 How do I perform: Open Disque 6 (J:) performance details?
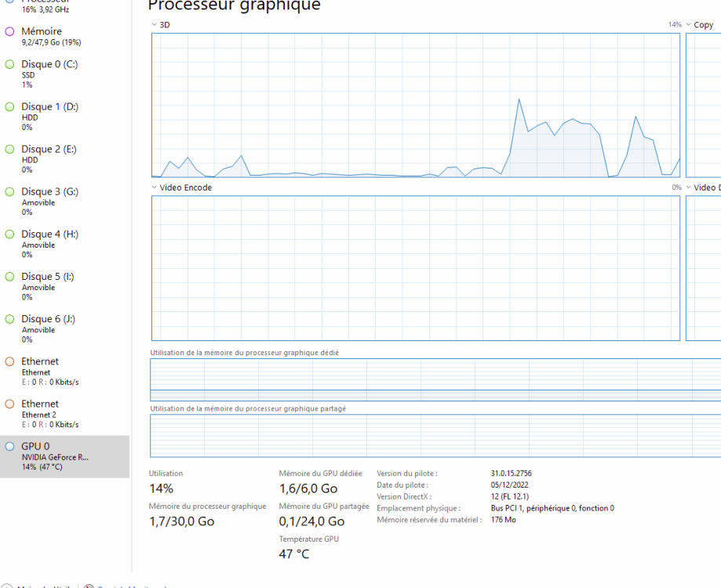(x=64, y=329)
